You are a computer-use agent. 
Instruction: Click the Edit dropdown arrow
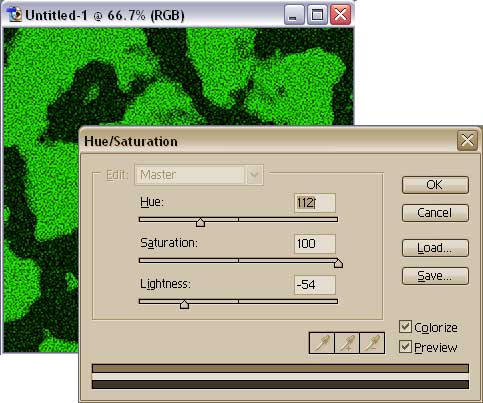point(254,175)
